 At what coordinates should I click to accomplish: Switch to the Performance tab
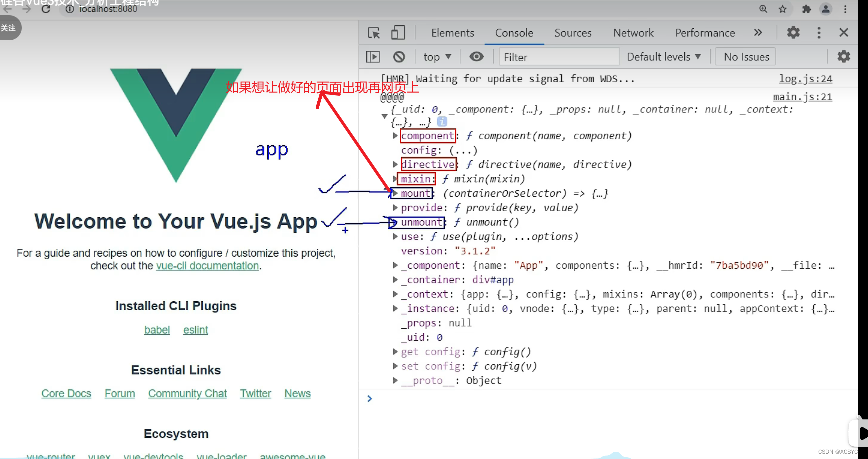pyautogui.click(x=705, y=33)
